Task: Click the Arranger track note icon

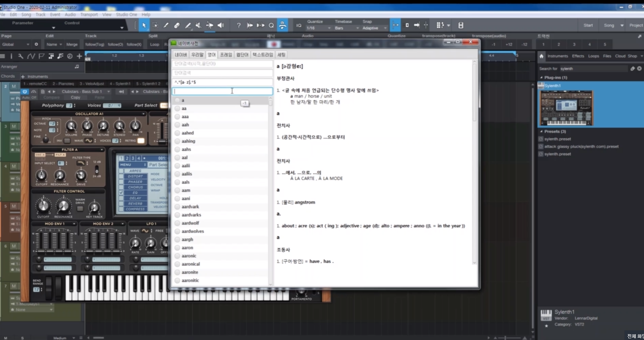Action: pyautogui.click(x=77, y=67)
